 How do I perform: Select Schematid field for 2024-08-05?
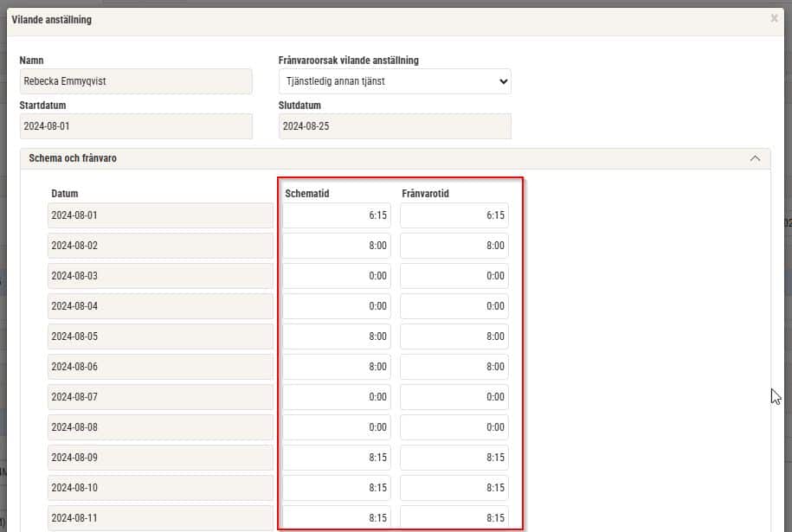[x=337, y=337]
